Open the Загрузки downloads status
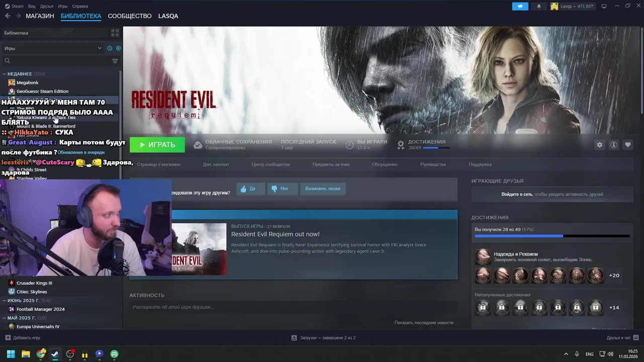Screen dimensions: 644x362 (324, 338)
